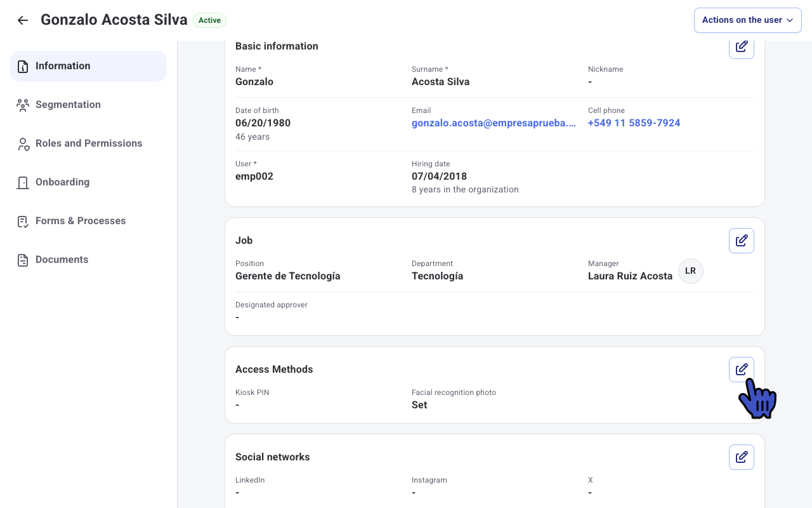Click the Segmentation people icon
The width and height of the screenshot is (812, 508).
tap(23, 105)
